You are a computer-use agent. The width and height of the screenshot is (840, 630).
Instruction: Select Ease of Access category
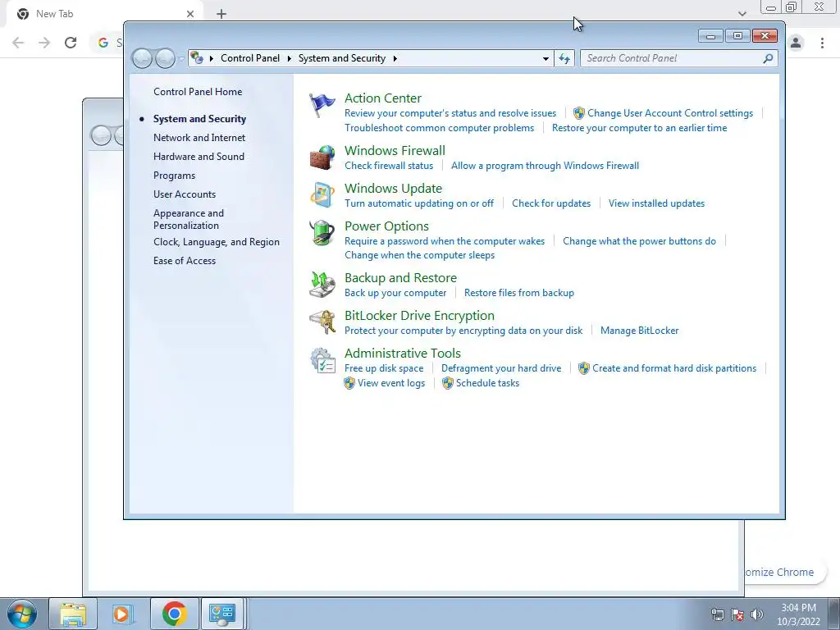185,261
